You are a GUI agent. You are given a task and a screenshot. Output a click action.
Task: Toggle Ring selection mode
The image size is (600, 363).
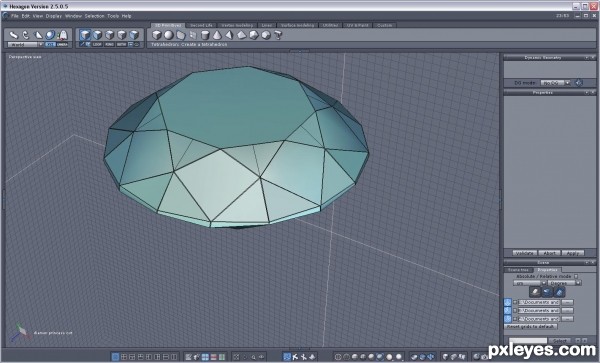[109, 45]
